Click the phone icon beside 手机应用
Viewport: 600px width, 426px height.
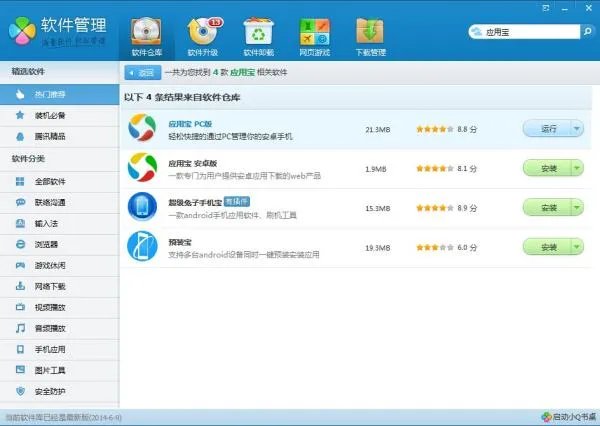point(20,349)
